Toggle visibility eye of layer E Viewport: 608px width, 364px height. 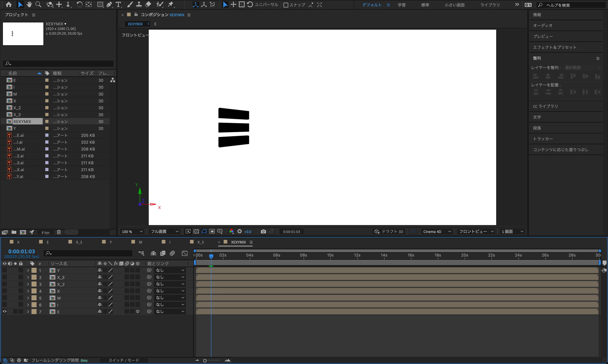click(x=5, y=311)
